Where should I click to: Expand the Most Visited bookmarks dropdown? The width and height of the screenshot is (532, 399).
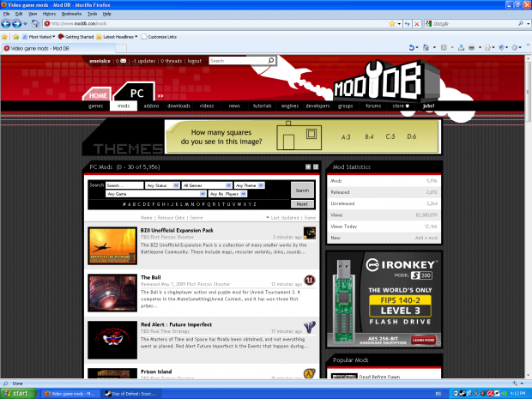[x=53, y=37]
